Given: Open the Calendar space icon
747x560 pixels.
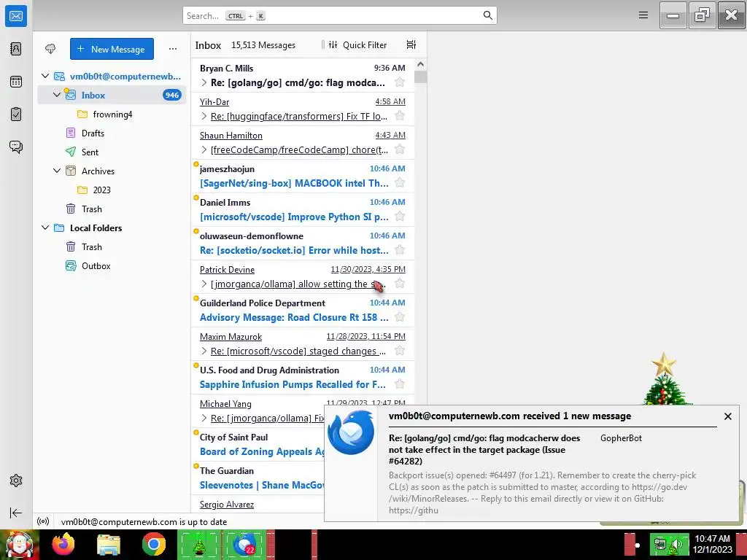Looking at the screenshot, I should (16, 82).
